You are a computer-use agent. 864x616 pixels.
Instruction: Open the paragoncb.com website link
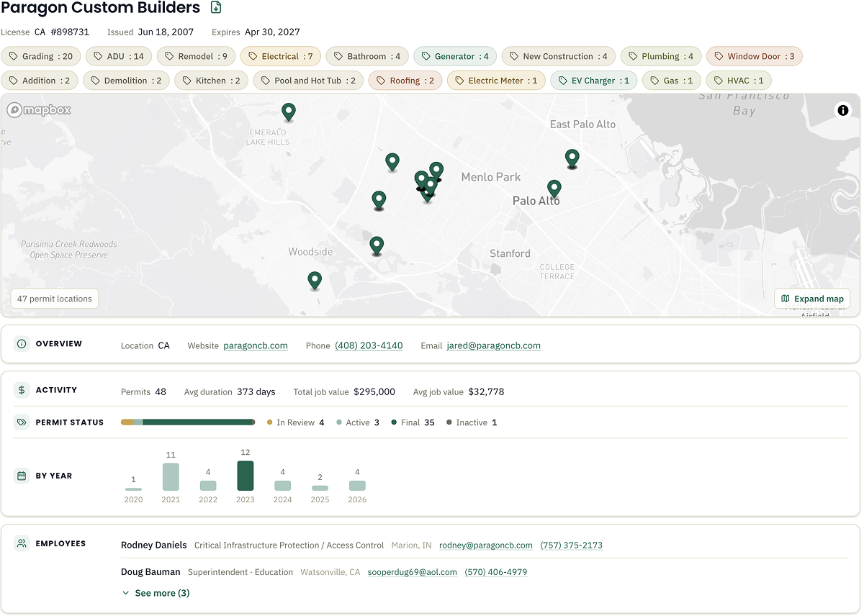tap(256, 345)
